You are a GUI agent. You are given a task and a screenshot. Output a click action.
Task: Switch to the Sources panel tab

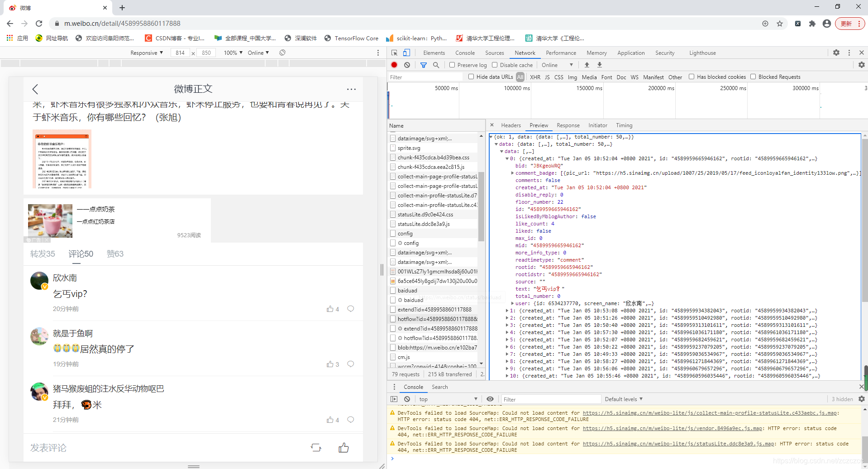pyautogui.click(x=494, y=53)
